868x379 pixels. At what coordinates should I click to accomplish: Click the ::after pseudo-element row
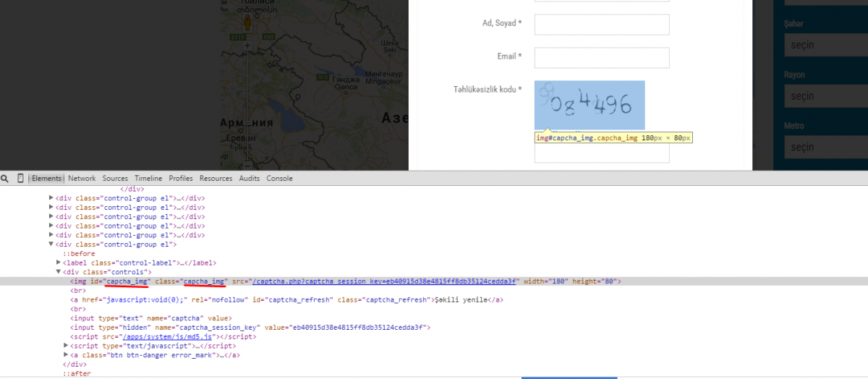75,374
